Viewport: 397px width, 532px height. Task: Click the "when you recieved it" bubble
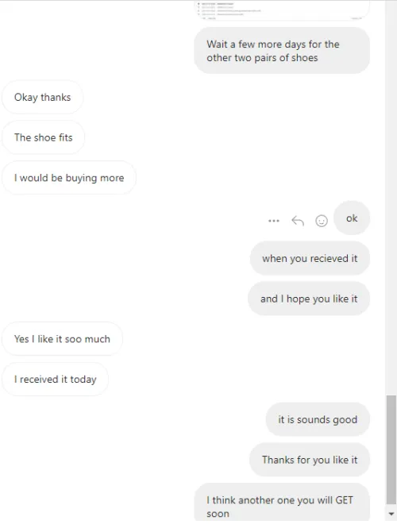(310, 259)
